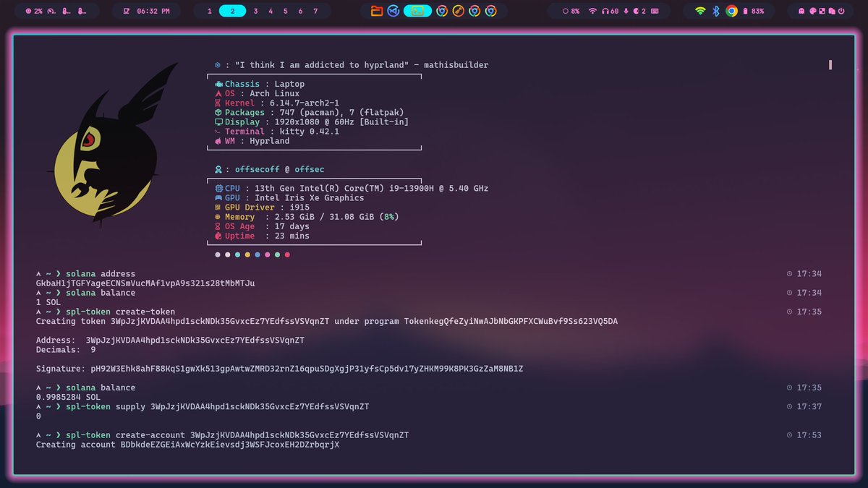This screenshot has width=868, height=488.
Task: Open the clipboard history icon
Action: [832, 11]
